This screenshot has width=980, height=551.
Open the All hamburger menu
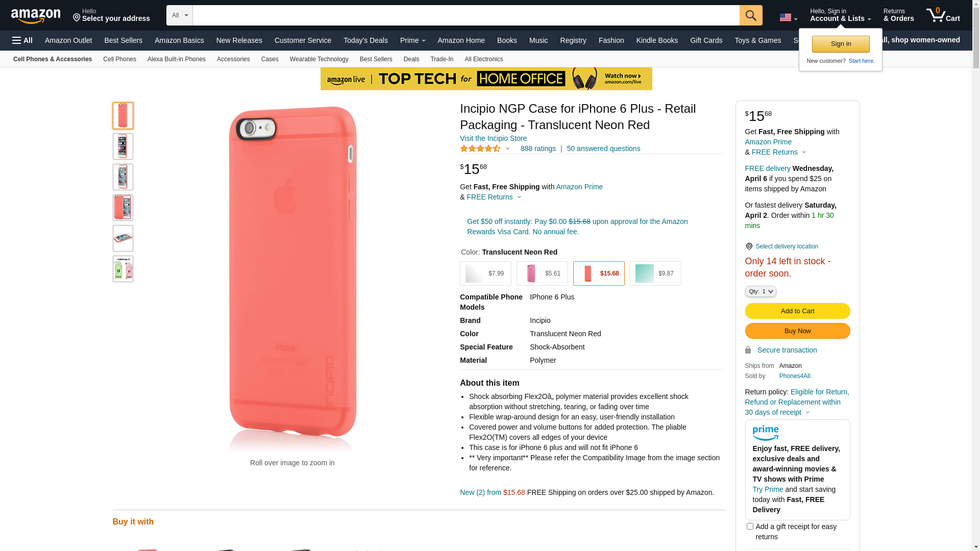tap(22, 40)
